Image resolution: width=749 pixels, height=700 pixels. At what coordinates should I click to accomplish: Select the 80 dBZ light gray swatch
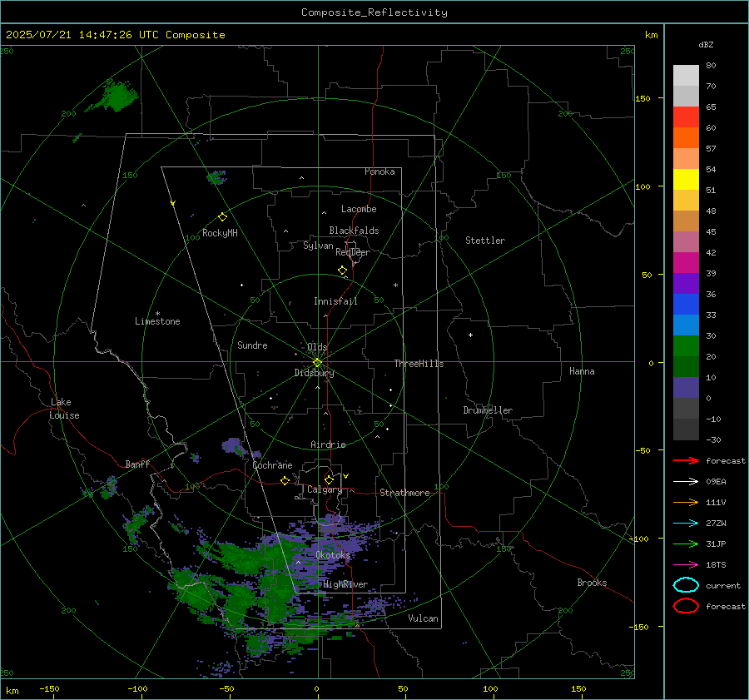pyautogui.click(x=686, y=75)
